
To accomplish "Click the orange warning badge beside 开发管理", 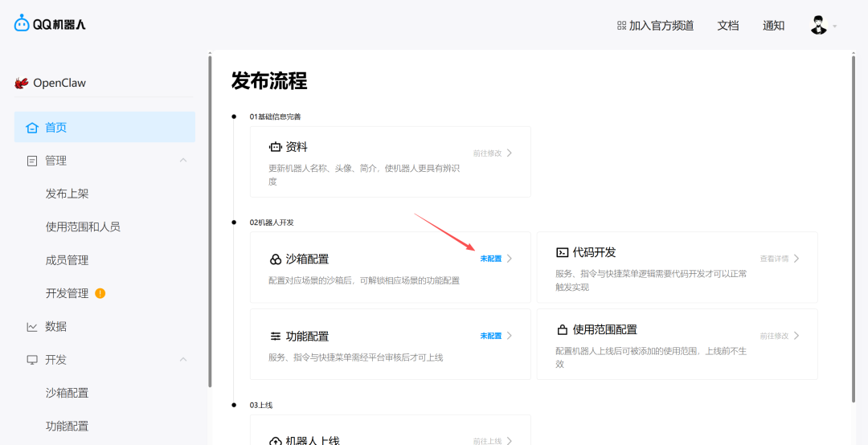I will tap(100, 293).
